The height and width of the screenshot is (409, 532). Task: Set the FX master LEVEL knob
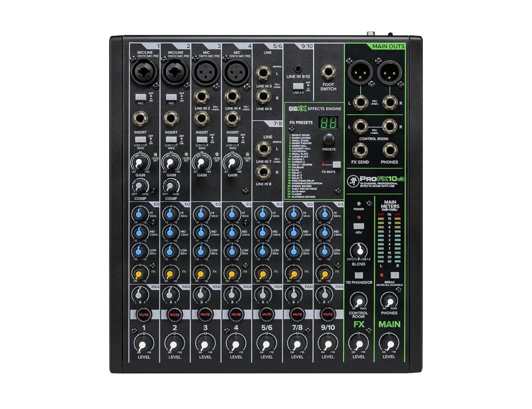(x=358, y=343)
